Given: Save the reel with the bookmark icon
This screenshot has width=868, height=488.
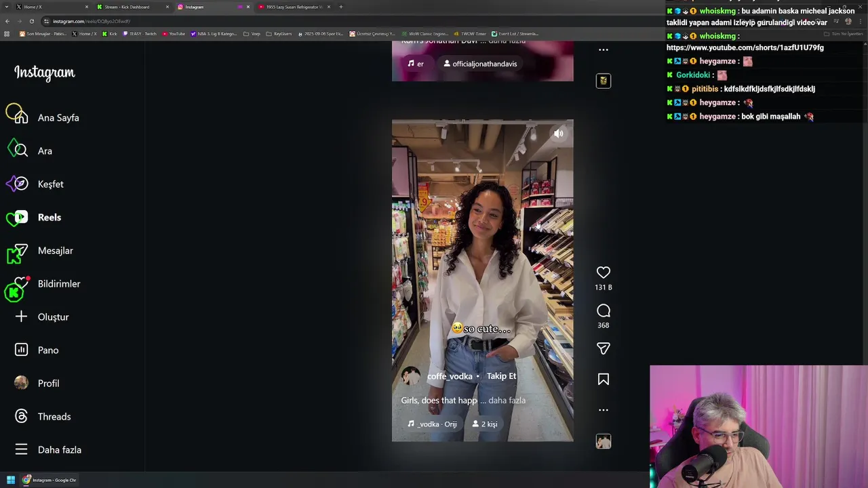Looking at the screenshot, I should pyautogui.click(x=603, y=380).
